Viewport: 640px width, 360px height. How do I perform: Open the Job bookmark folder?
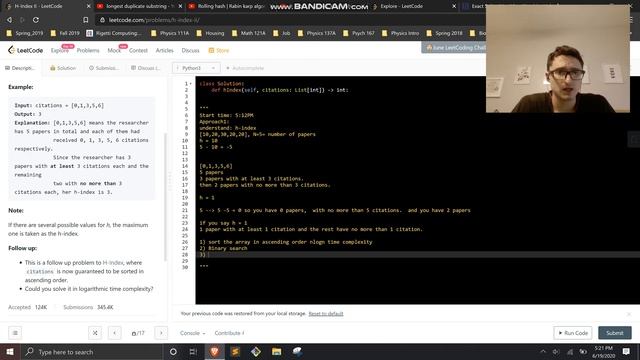pos(282,33)
